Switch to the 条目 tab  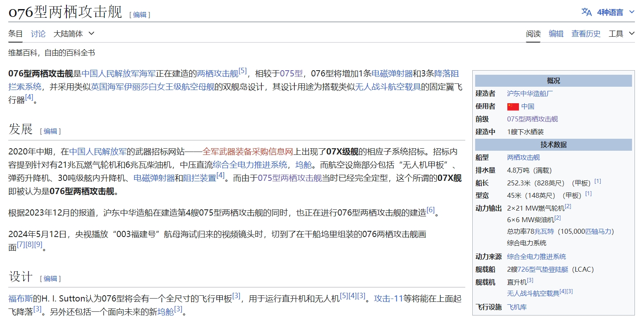click(x=16, y=33)
